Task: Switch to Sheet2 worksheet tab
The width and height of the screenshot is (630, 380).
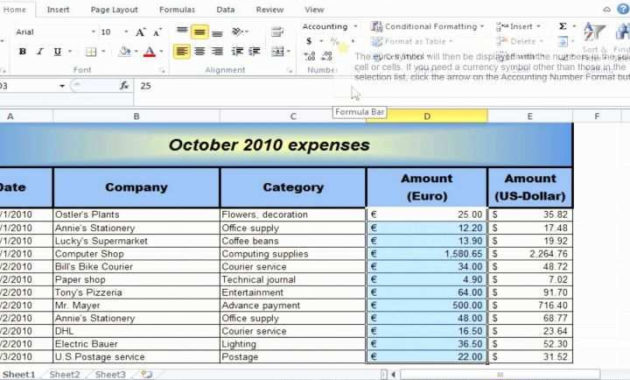Action: pos(64,374)
